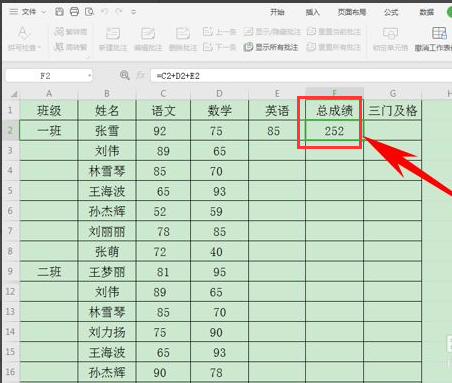Viewport: 452px width, 383px height.
Task: Switch to the 插入 tab
Action: pyautogui.click(x=312, y=12)
